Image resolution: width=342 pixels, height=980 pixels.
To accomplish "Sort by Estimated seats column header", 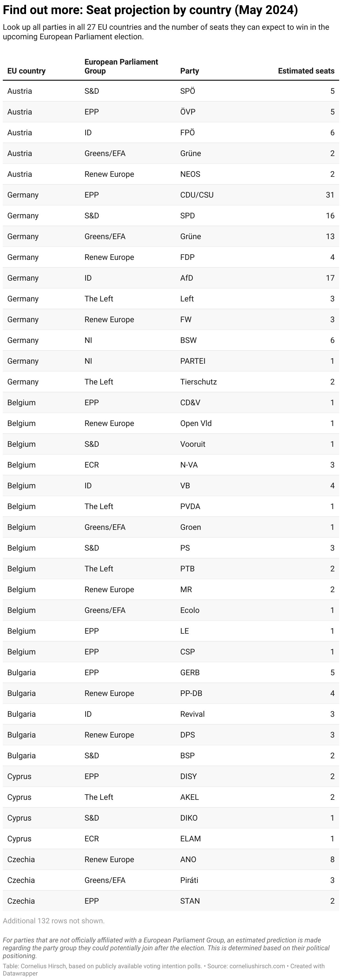I will coord(306,71).
